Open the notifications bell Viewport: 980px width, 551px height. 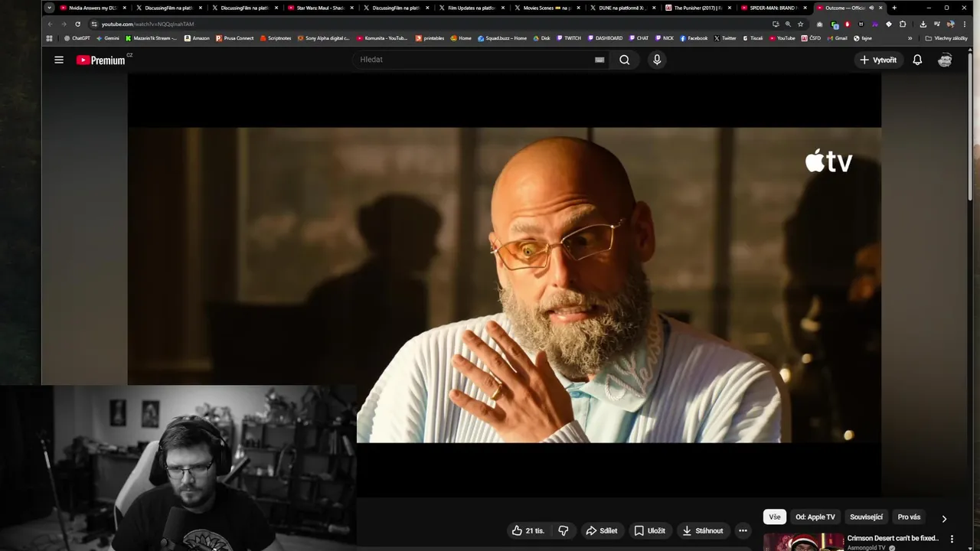click(x=917, y=60)
